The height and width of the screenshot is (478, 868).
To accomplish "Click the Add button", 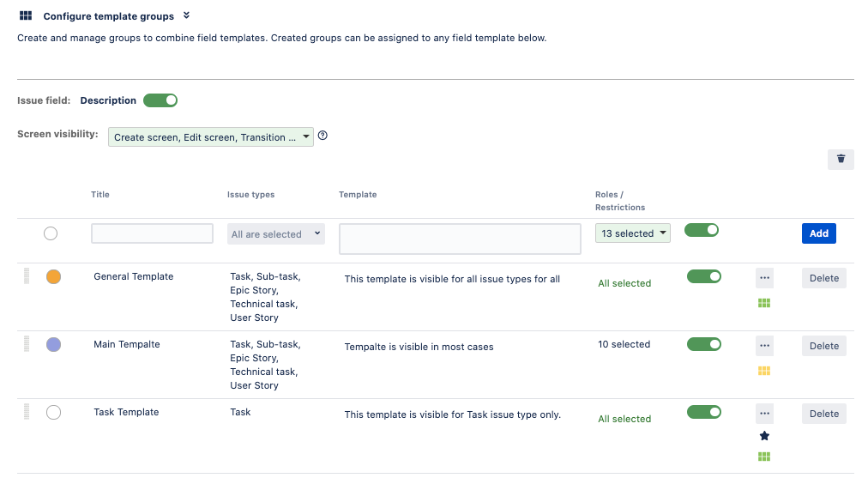I will 819,233.
